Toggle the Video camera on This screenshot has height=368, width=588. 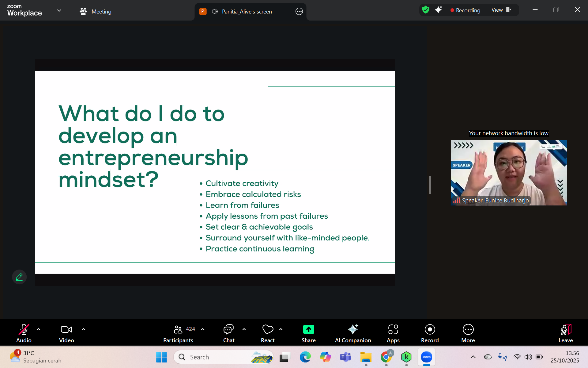tap(66, 333)
